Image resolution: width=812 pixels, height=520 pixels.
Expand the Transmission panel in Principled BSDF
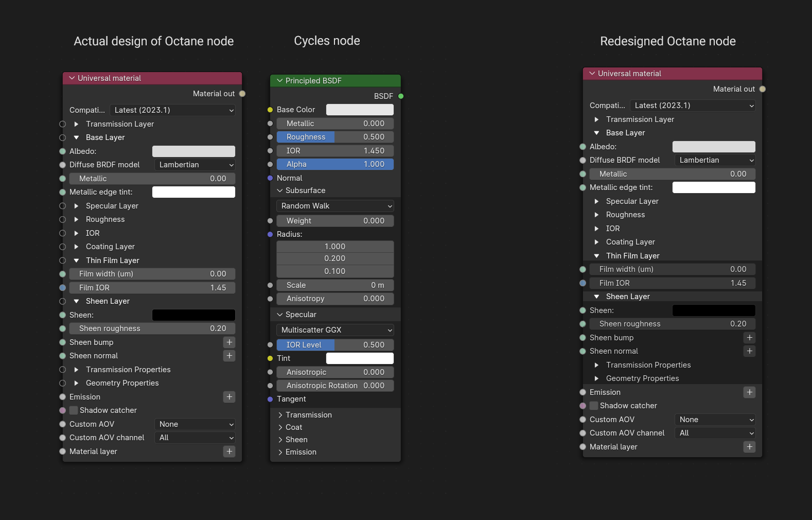(x=280, y=415)
